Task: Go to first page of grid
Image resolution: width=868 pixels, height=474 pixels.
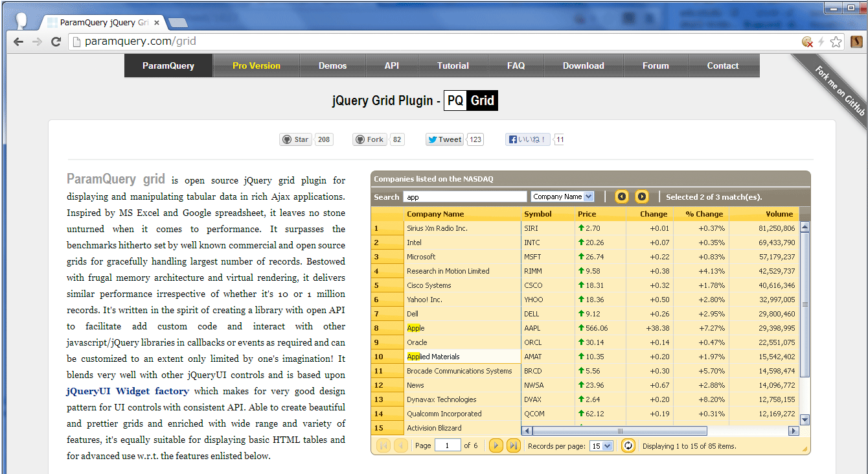Action: click(383, 445)
